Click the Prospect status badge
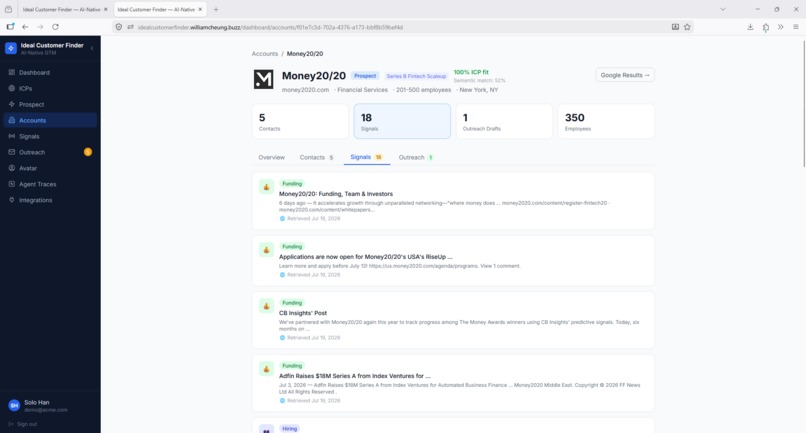Viewport: 806px width, 433px height. coord(365,76)
